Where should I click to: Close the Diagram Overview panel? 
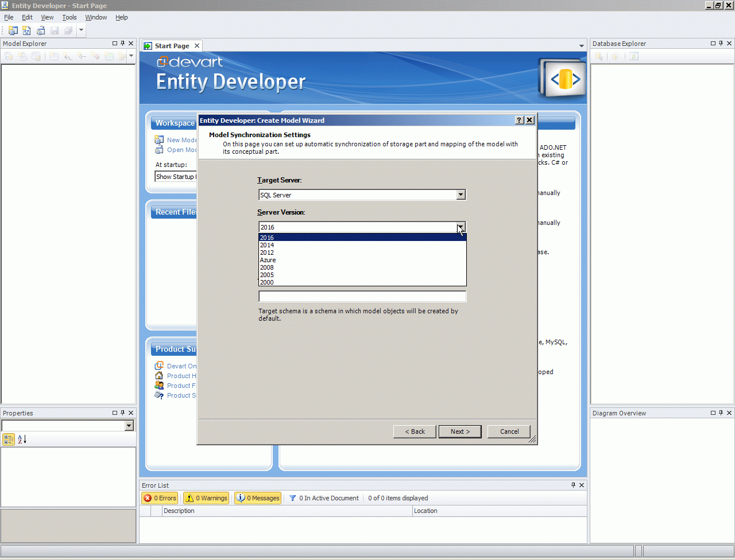(729, 413)
